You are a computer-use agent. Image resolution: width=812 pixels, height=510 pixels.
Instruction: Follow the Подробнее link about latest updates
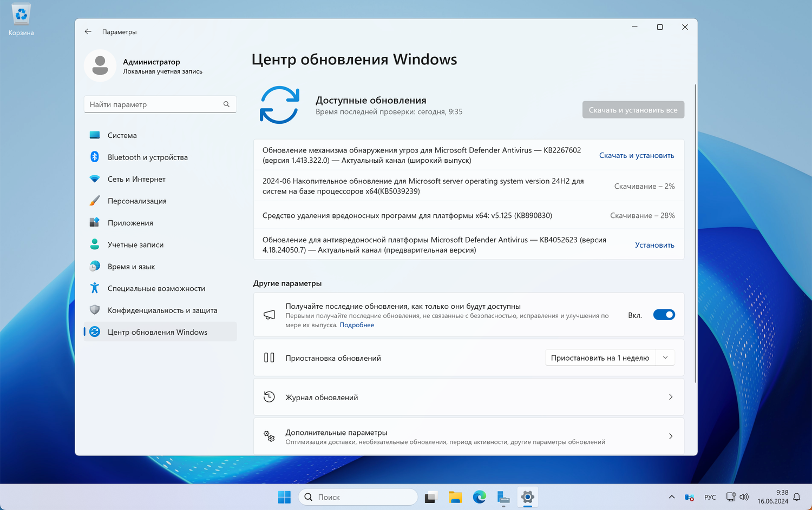point(357,325)
